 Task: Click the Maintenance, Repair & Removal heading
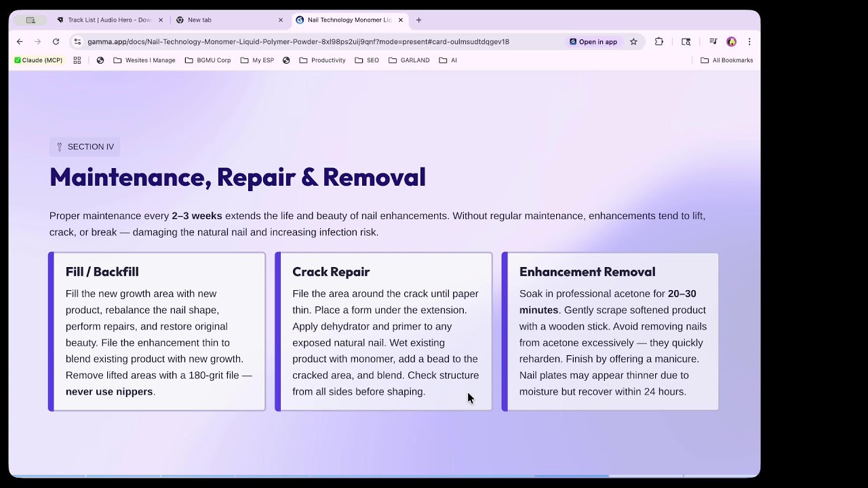point(237,177)
